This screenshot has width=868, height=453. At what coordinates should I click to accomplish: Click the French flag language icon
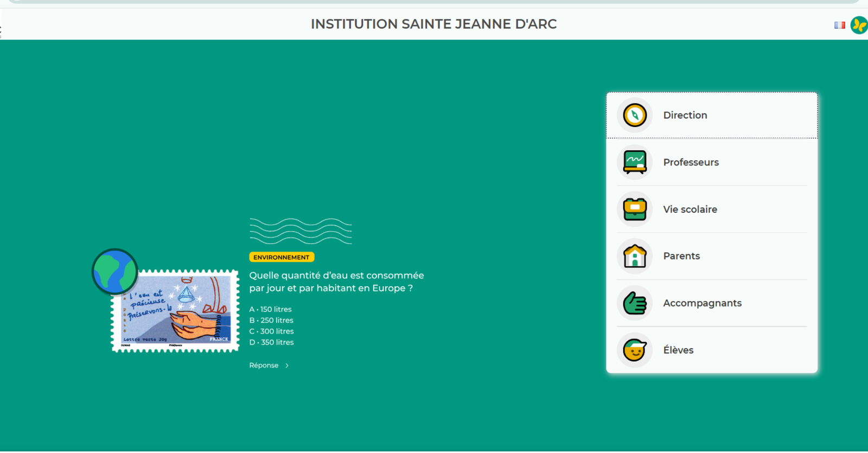(x=839, y=25)
